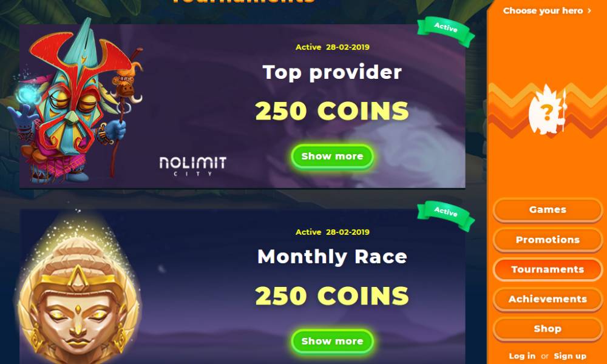This screenshot has height=364, width=607.
Task: Click the Sign up link
Action: pos(570,356)
